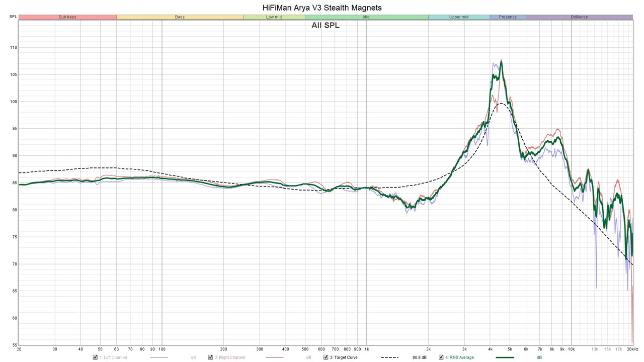Viewport: 644px width, 362px height.
Task: Click the 100 frequency axis label
Action: (x=162, y=349)
